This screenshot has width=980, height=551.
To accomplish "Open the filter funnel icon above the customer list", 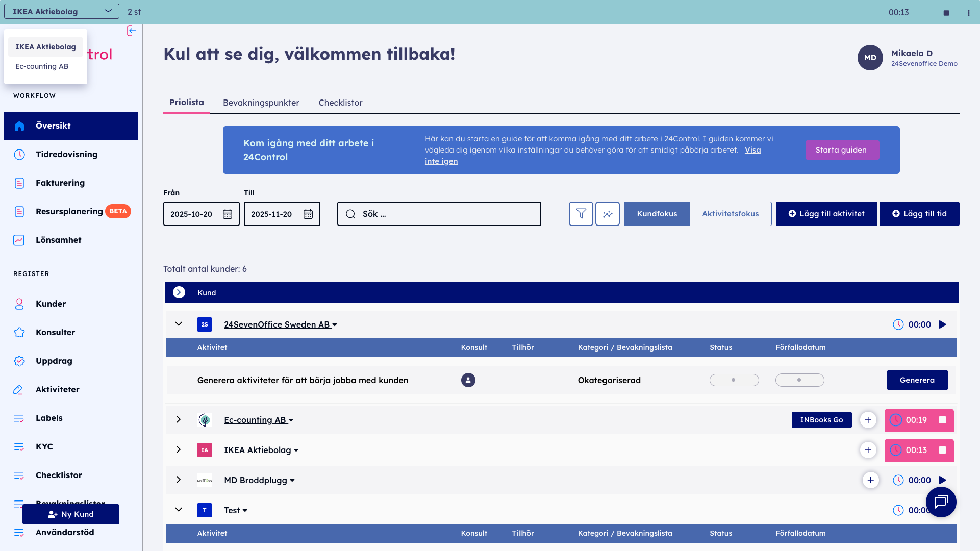I will click(581, 214).
